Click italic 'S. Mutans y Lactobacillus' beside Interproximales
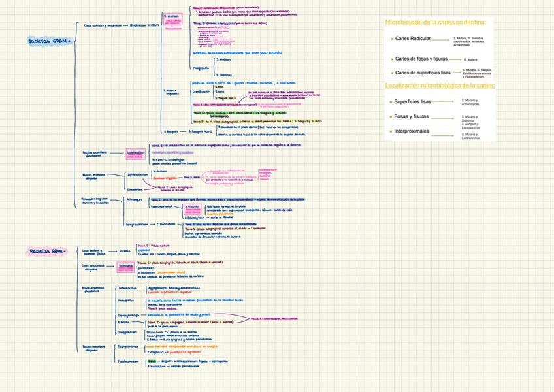Image resolution: width=554 pixels, height=392 pixels. [470, 136]
